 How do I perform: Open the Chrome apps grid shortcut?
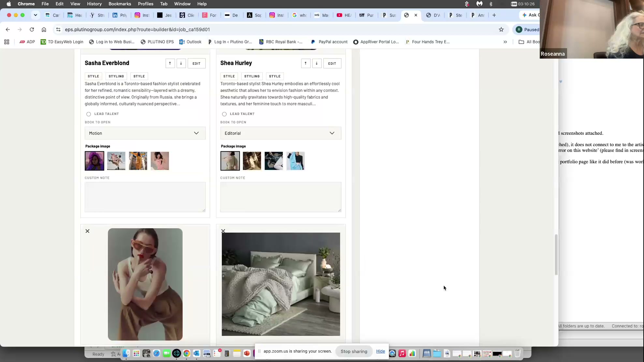(x=7, y=42)
